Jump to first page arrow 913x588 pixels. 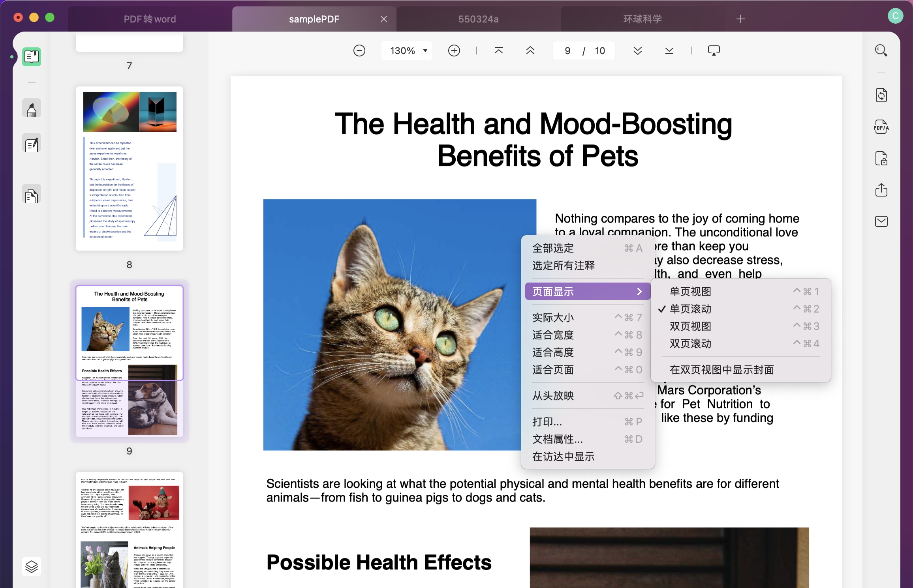[499, 51]
